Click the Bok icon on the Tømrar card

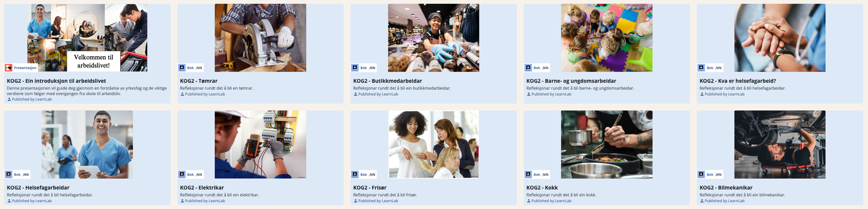[182, 68]
